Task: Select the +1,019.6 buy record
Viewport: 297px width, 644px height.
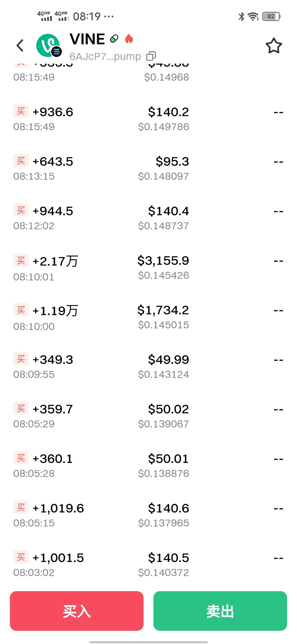Action: 148,515
